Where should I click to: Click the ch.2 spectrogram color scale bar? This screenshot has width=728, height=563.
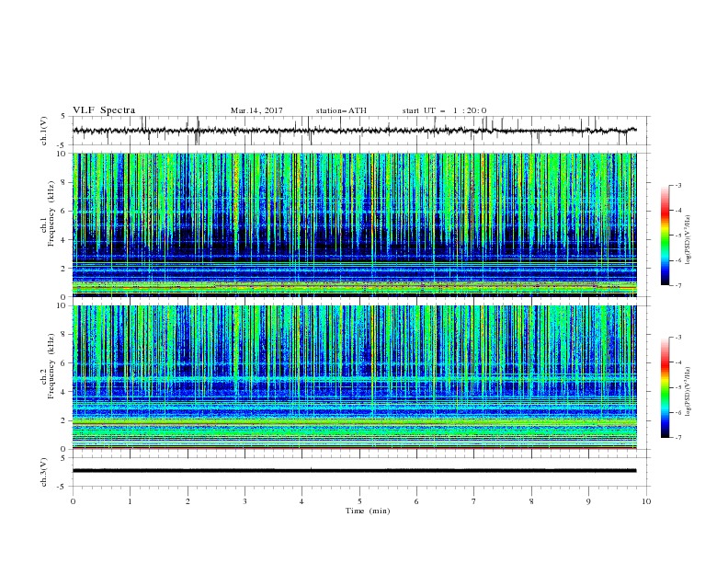point(665,387)
